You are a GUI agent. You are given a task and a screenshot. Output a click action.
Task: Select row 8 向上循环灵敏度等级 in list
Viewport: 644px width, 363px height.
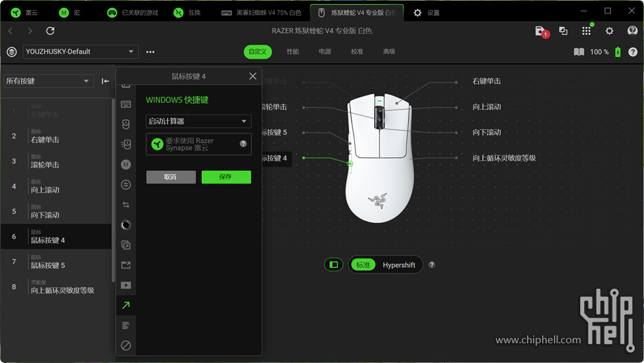point(56,287)
